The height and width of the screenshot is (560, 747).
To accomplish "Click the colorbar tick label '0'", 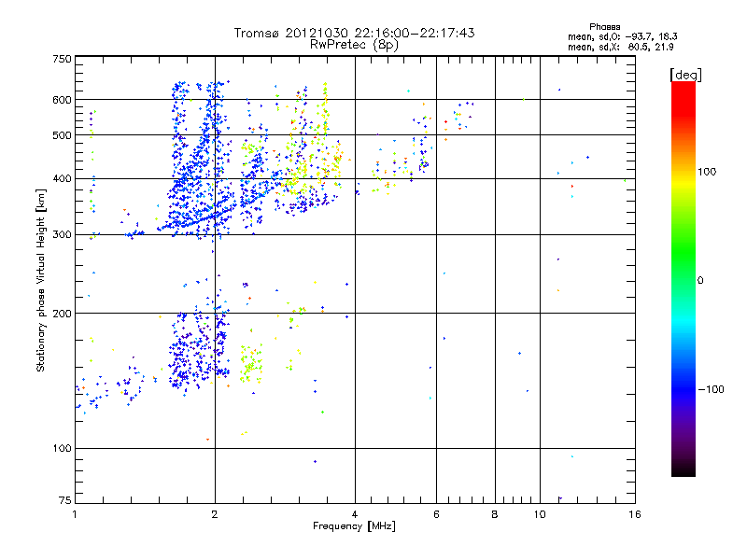I will click(700, 281).
